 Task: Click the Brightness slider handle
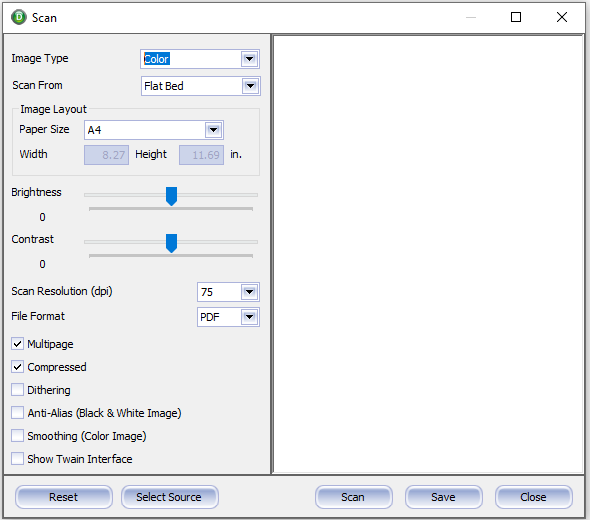[172, 196]
